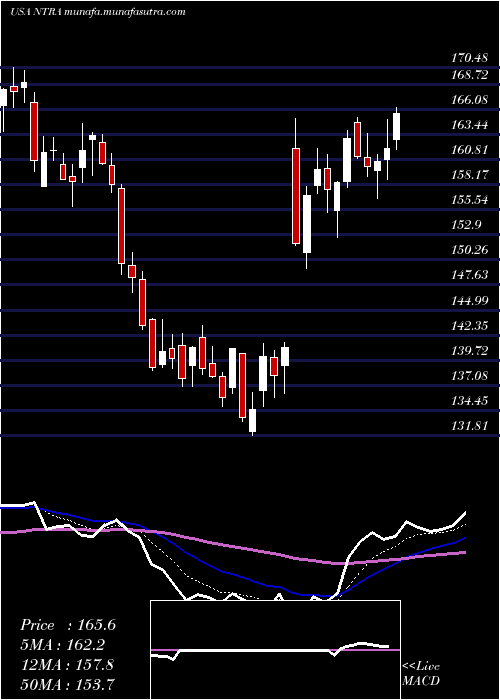Select the 158.17 price level label
The image size is (500, 700).
point(469,175)
